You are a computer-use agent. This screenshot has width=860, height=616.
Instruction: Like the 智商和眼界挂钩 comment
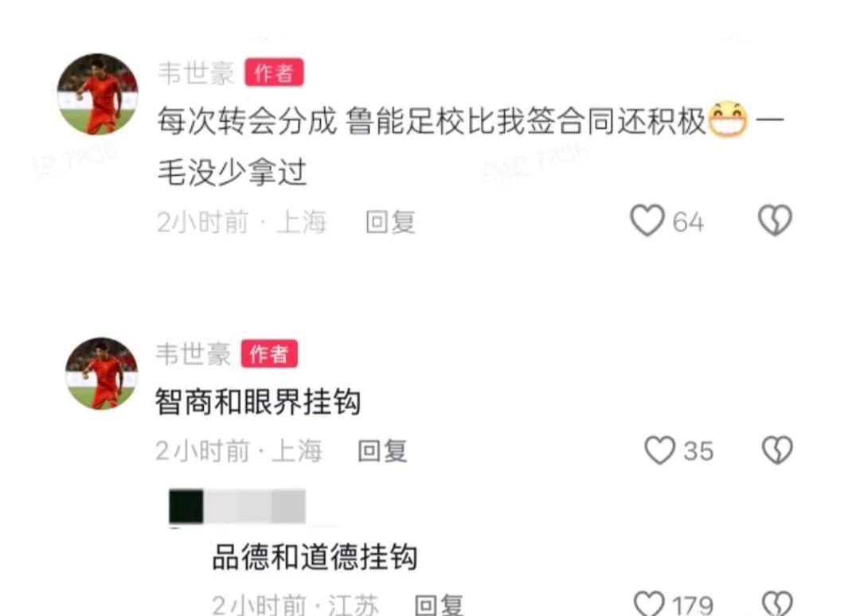point(659,450)
